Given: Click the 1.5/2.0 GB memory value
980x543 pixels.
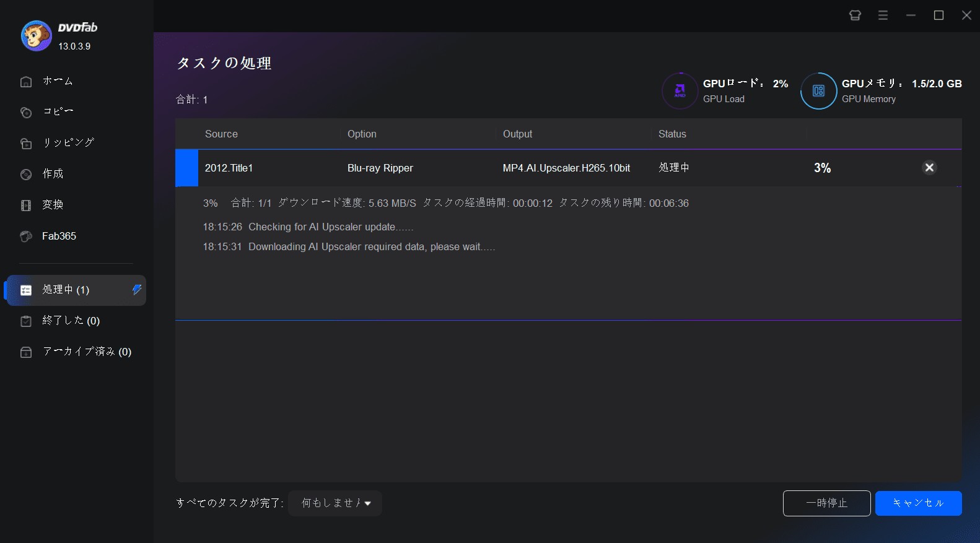Looking at the screenshot, I should (937, 84).
